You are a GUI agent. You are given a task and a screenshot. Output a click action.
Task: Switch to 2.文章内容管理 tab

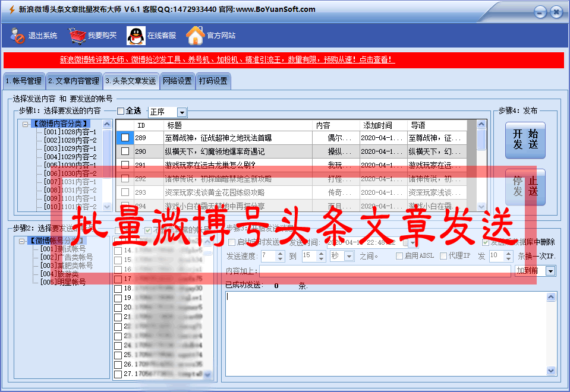coord(74,81)
